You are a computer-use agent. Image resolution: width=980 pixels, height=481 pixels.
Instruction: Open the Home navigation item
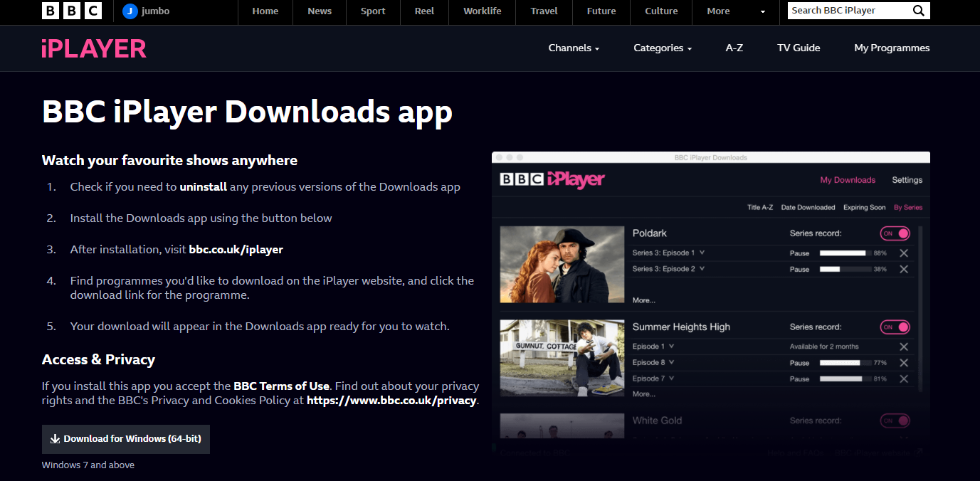click(265, 11)
